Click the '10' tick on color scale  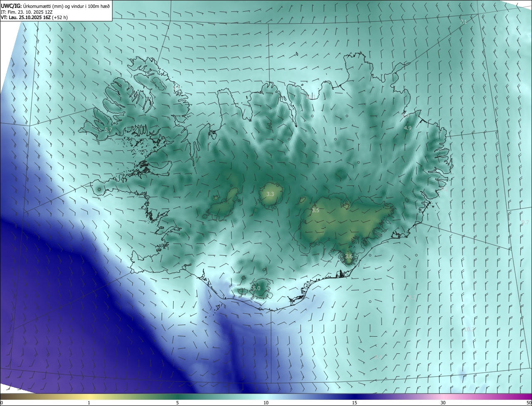coord(266,403)
